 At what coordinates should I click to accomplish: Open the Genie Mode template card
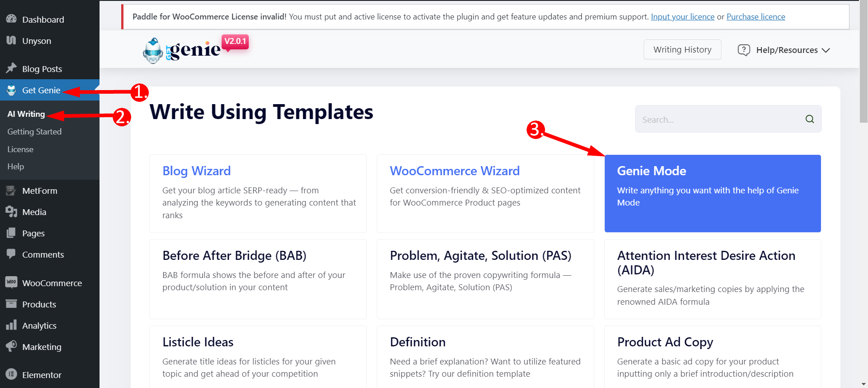(x=712, y=193)
